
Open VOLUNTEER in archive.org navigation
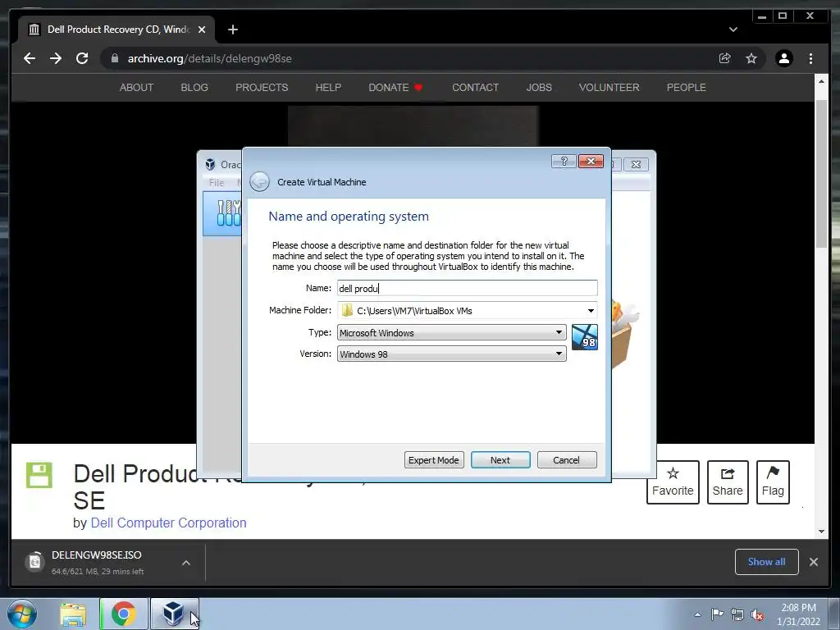(x=609, y=87)
